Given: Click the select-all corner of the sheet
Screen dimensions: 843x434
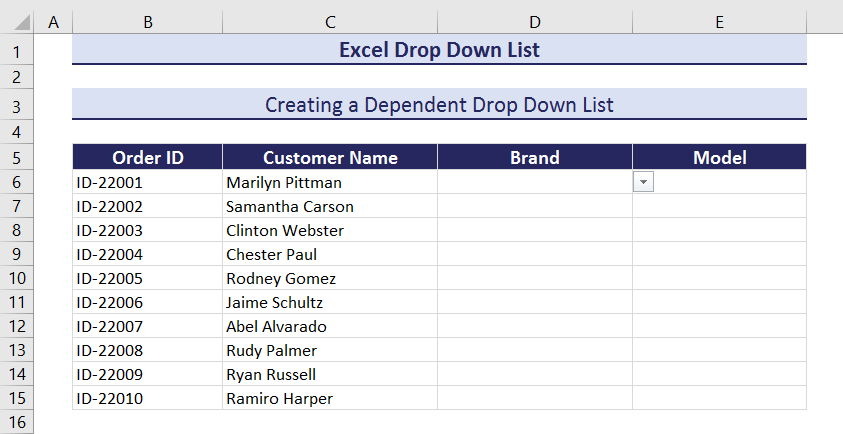Looking at the screenshot, I should pos(17,22).
